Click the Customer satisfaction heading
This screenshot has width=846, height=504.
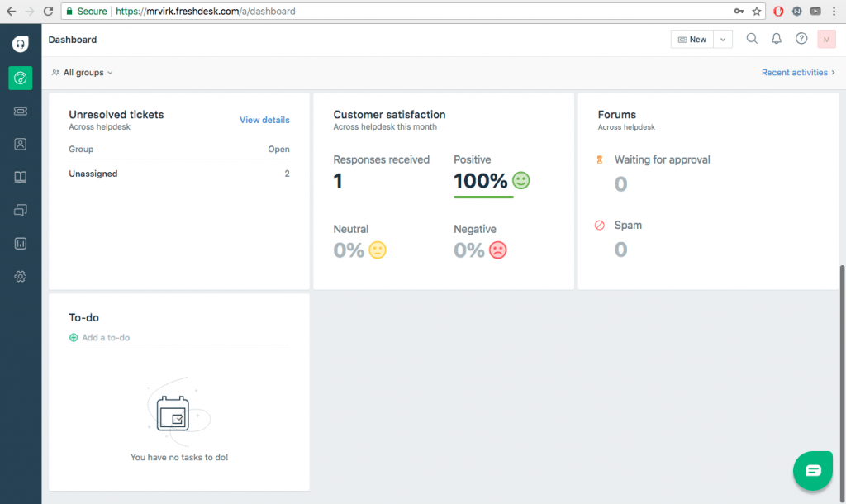[389, 114]
